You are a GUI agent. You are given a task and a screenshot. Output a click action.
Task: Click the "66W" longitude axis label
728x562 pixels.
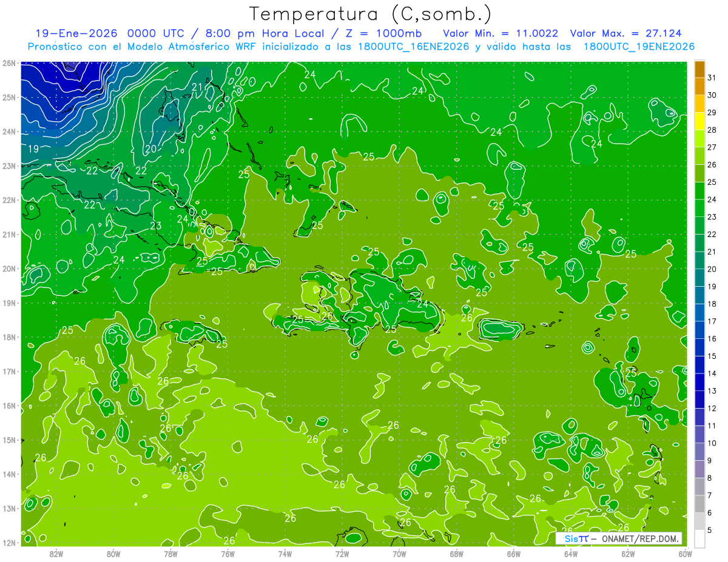514,554
